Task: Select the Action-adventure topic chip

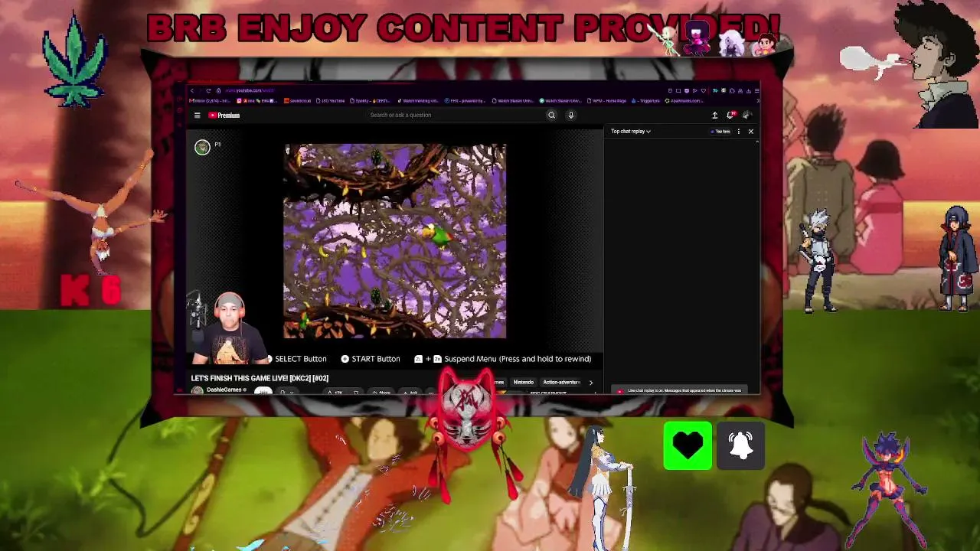Action: [x=561, y=383]
